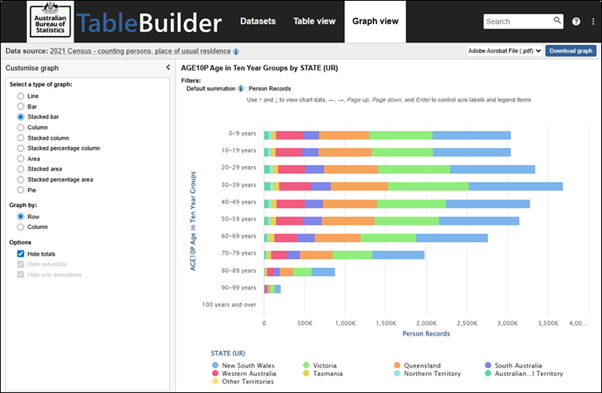
Task: Click the 50-59 years axis label
Action: click(x=239, y=219)
